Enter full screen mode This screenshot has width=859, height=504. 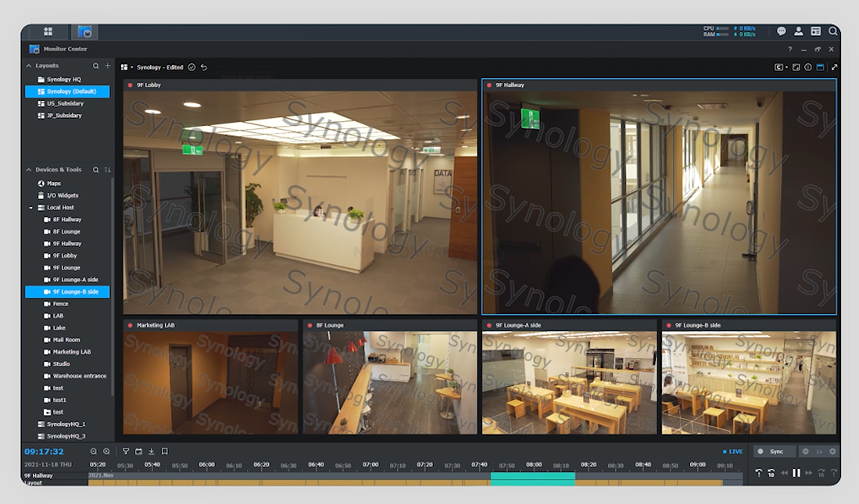[834, 67]
